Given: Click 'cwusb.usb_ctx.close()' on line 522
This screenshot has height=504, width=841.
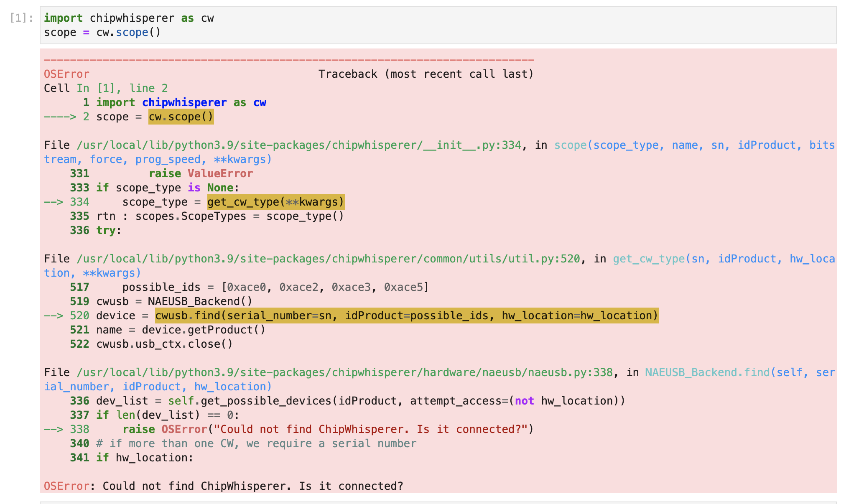Looking at the screenshot, I should click(x=164, y=344).
